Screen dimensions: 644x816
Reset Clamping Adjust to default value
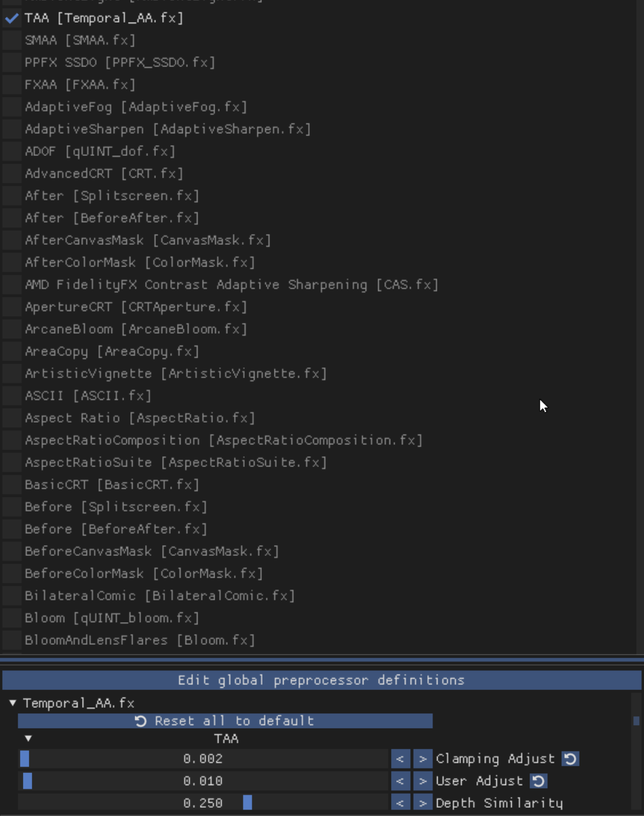click(570, 759)
